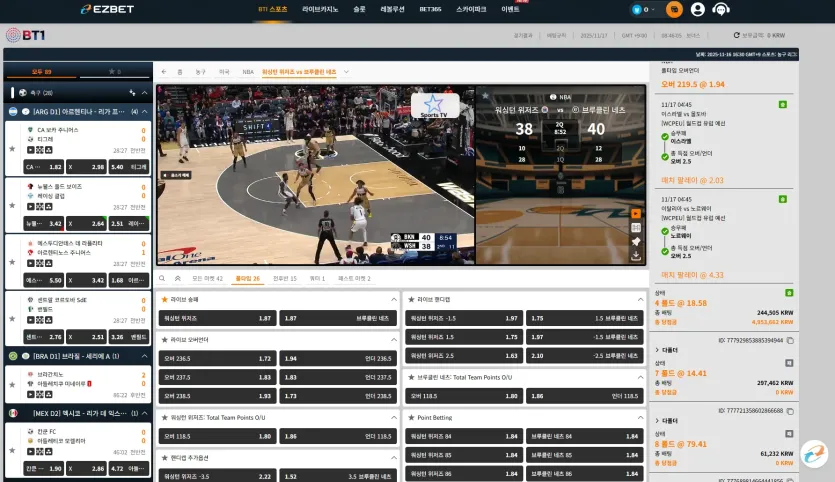
Task: Open the EZBET logo home link
Action: click(107, 9)
